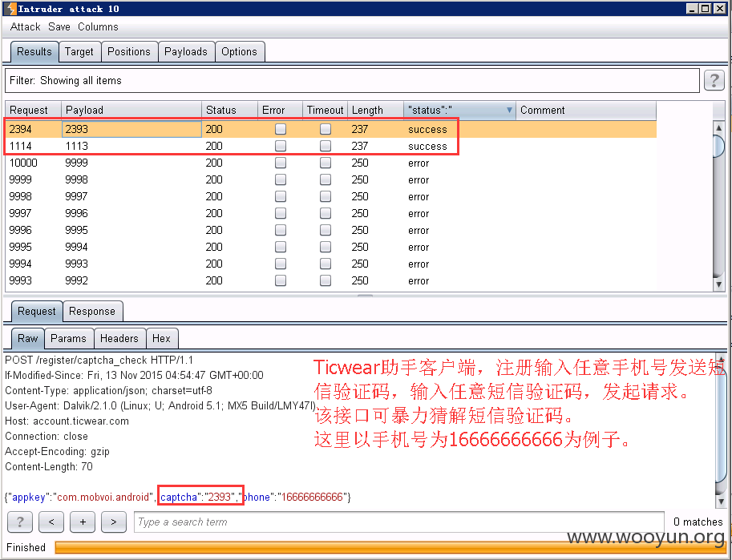Click the POST /register/captcha_check request line
The width and height of the screenshot is (732, 560).
pos(99,361)
